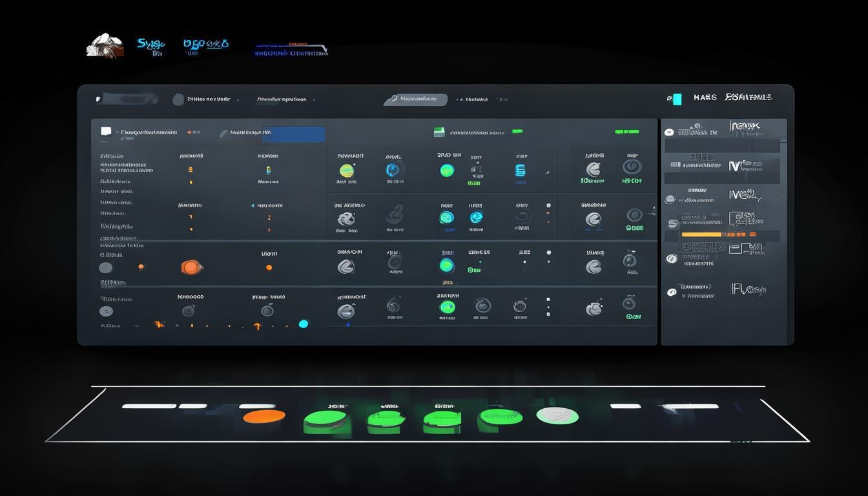Click the large orange hexagon icon
This screenshot has height=496, width=868.
click(x=191, y=267)
